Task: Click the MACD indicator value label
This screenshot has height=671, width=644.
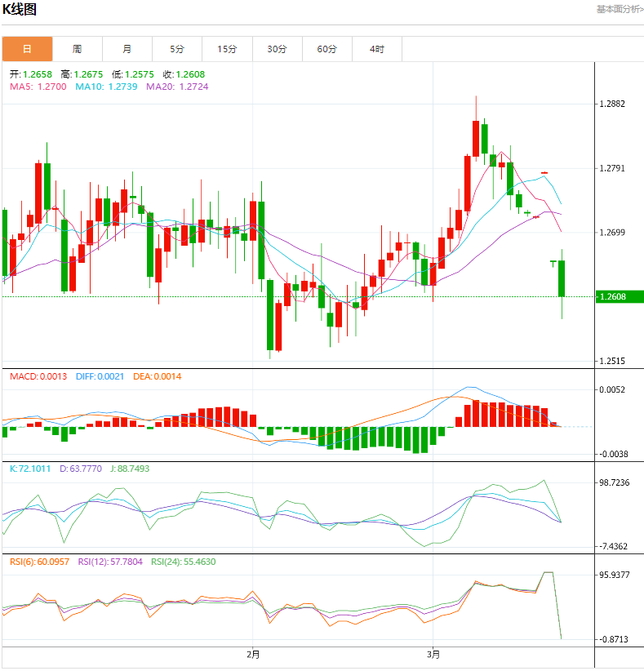Action: tap(38, 376)
